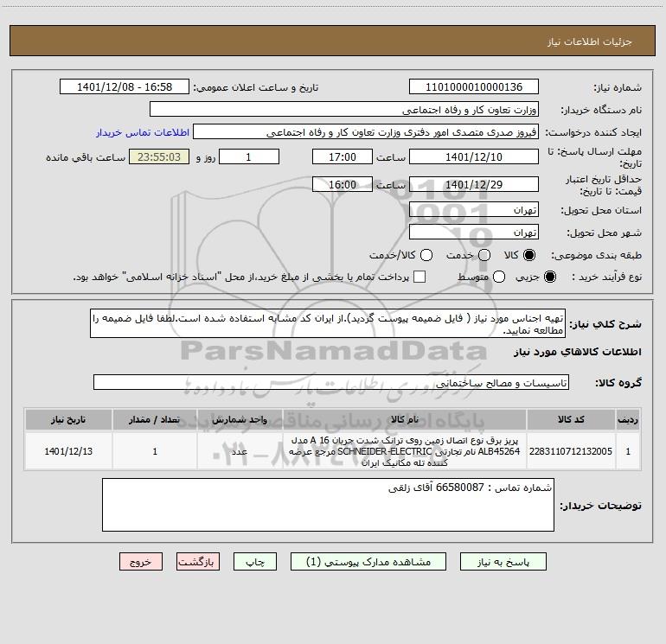Select the کالا radio button
666x644 pixels.
(x=529, y=255)
